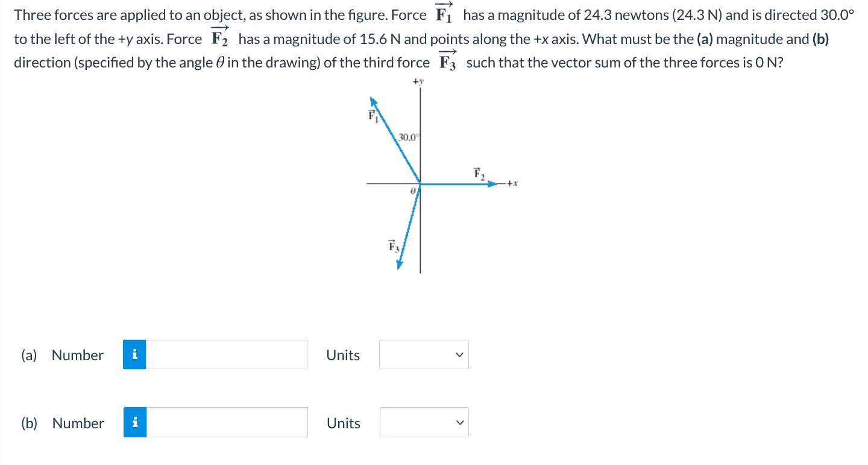Open the Units dropdown for part (b)
868x465 pixels.
click(424, 422)
